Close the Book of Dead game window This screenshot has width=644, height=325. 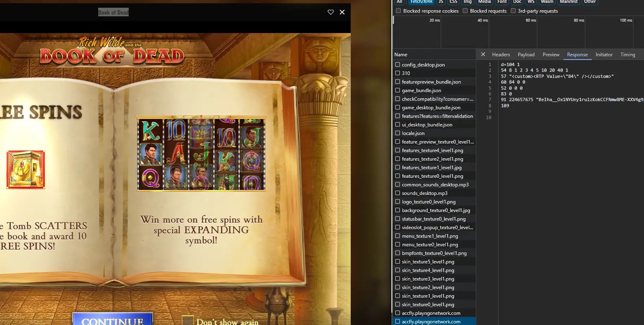pyautogui.click(x=342, y=12)
